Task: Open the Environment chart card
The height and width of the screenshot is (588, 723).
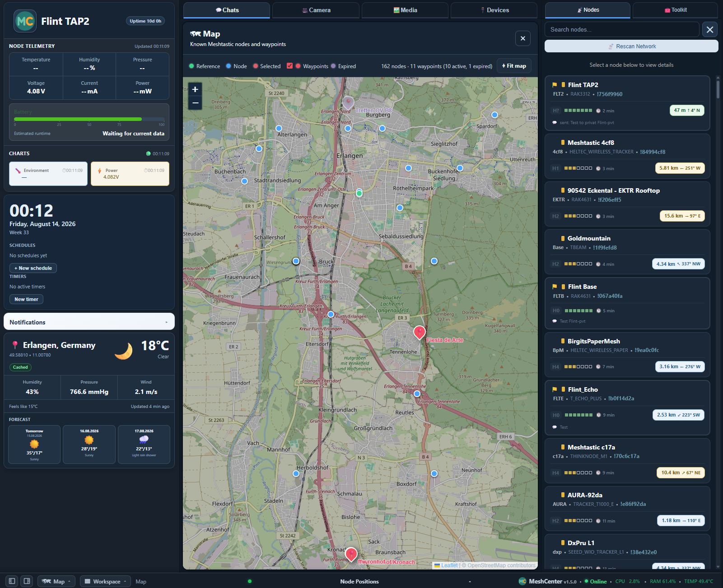Action: point(48,174)
